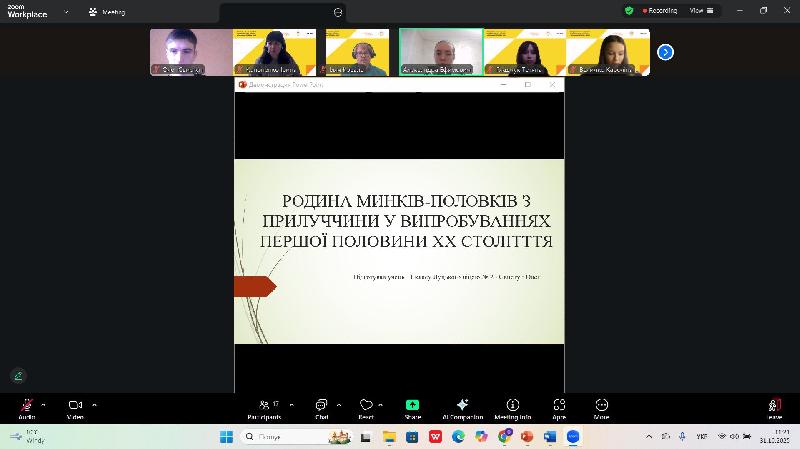This screenshot has height=449, width=800.
Task: Show next participants with right arrow
Action: (x=665, y=52)
